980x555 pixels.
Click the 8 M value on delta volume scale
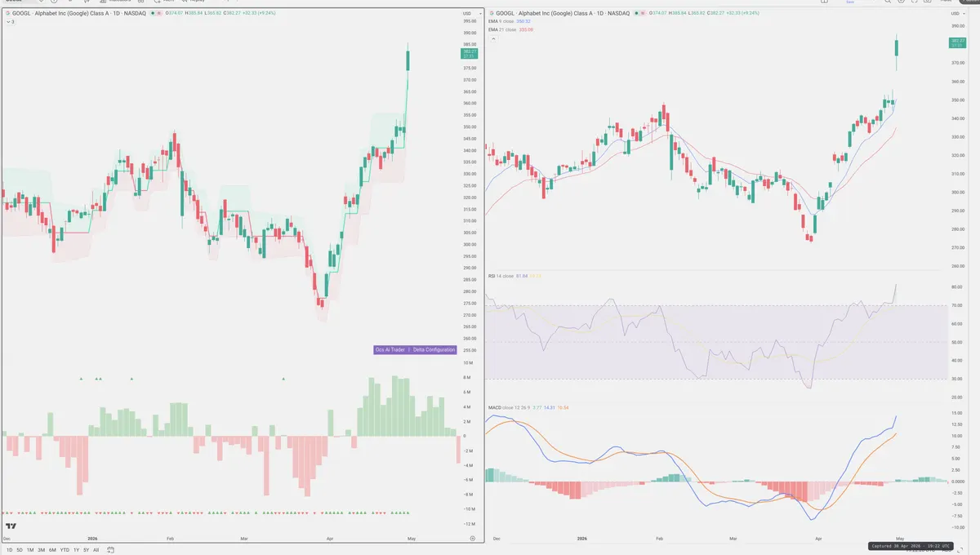[x=466, y=377]
